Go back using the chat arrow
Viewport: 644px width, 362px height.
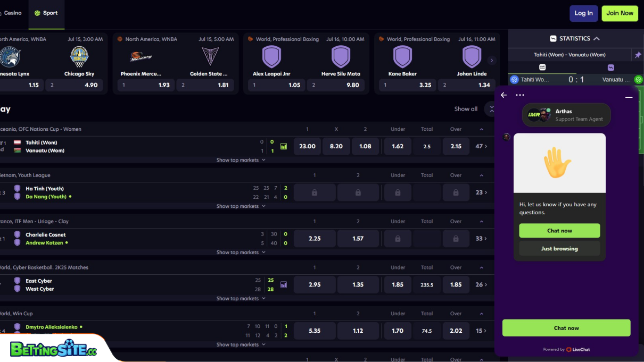click(504, 95)
